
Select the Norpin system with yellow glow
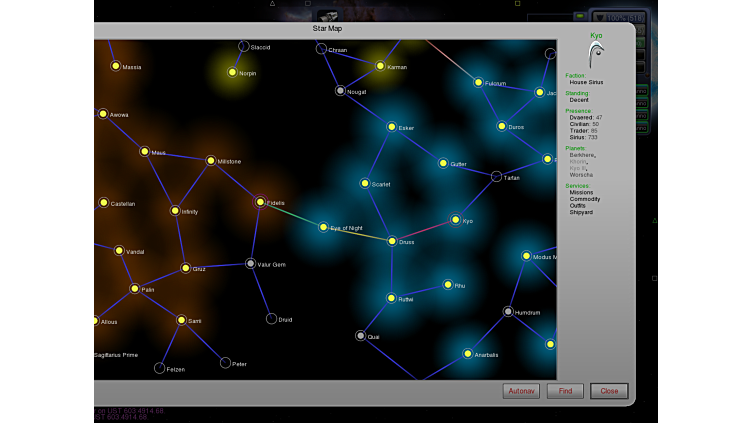click(232, 72)
